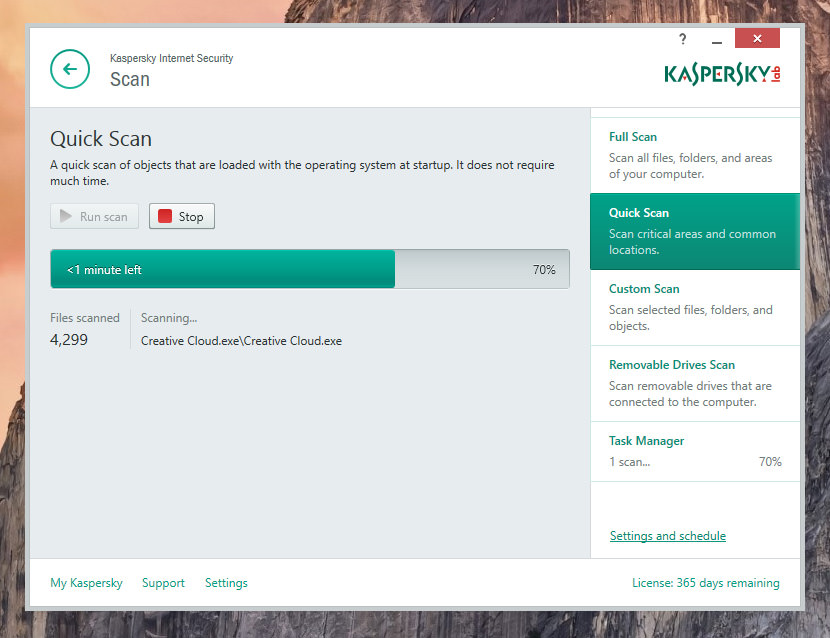Click the Creative Cloud.exe scanning path
This screenshot has width=830, height=638.
(241, 341)
